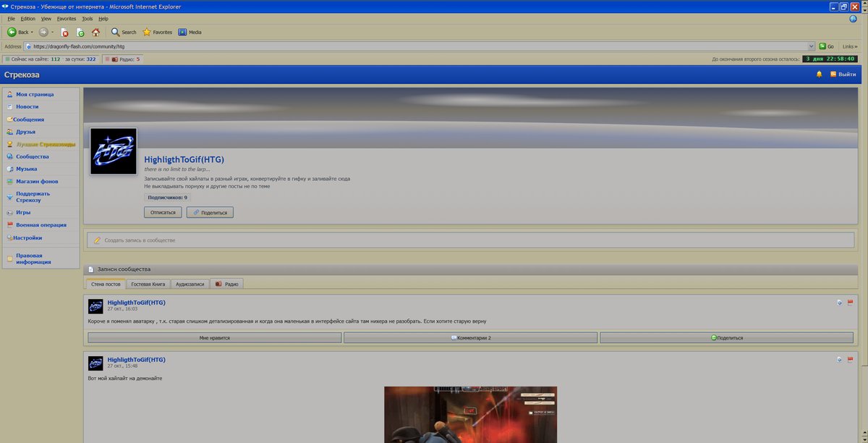Viewport: 868px width, 443px height.
Task: Open the Forward button history dropdown arrow
Action: (x=52, y=32)
